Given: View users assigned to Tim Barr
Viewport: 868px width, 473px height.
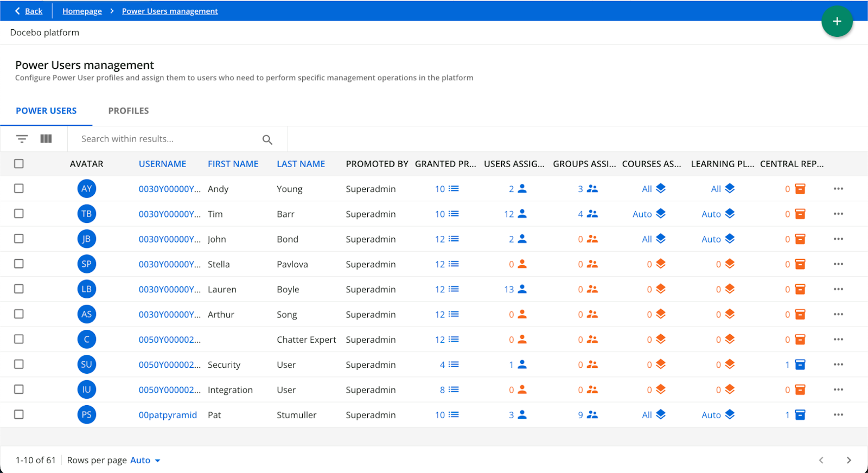Looking at the screenshot, I should tap(515, 214).
